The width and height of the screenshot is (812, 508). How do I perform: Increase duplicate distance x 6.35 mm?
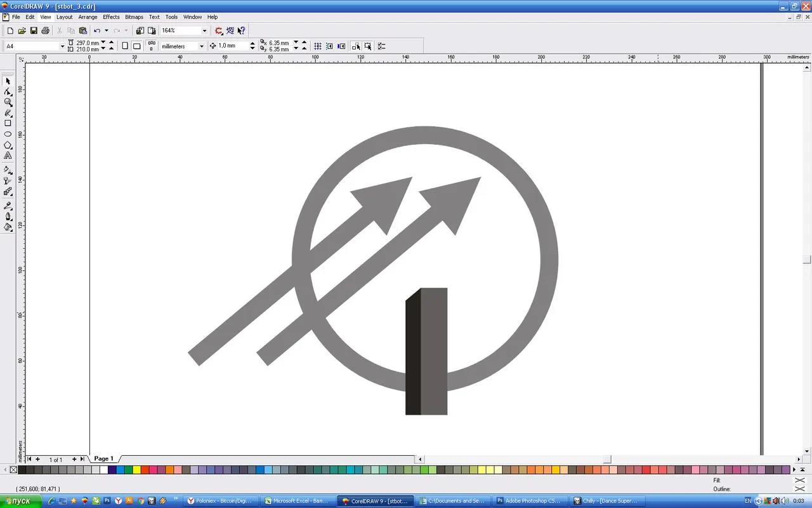pos(304,43)
